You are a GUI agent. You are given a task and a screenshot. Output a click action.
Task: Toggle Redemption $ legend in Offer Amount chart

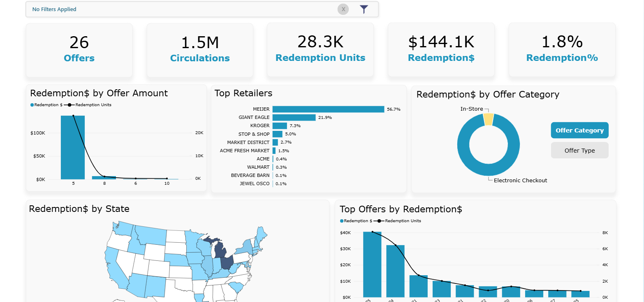click(x=46, y=105)
